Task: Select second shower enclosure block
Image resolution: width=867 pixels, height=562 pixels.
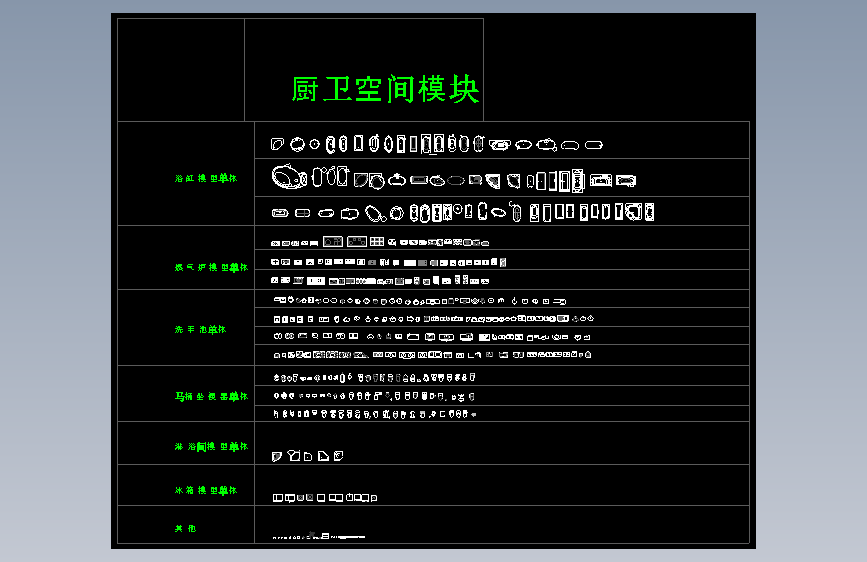Action: (294, 456)
